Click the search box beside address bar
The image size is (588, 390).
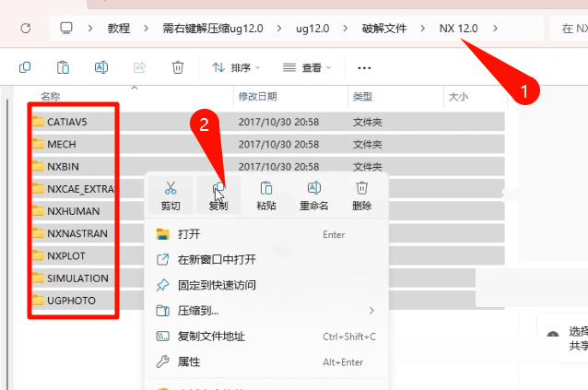(x=570, y=29)
